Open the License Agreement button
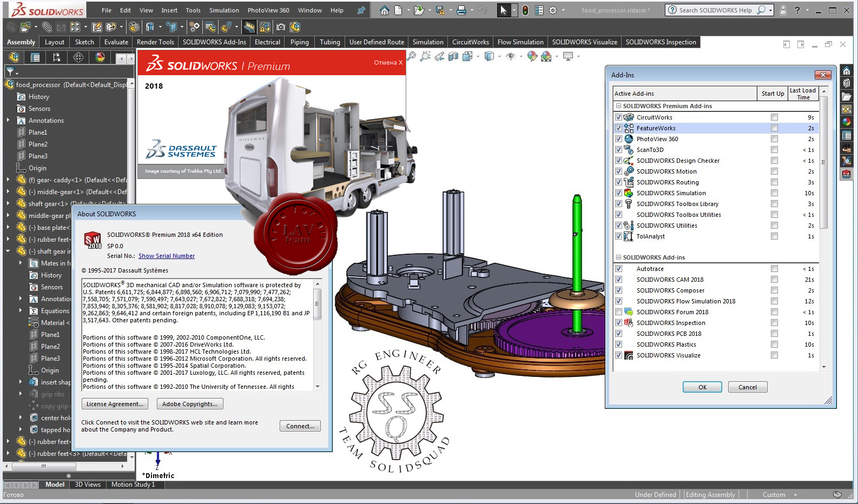This screenshot has height=504, width=858. pyautogui.click(x=115, y=404)
